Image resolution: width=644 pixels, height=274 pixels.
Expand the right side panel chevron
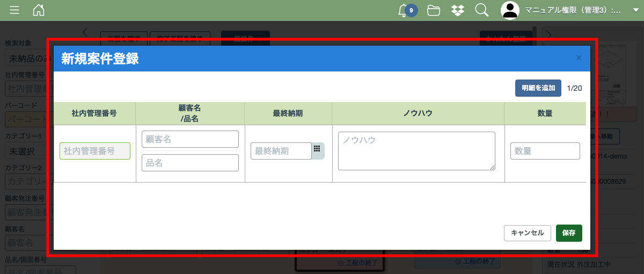(x=548, y=35)
